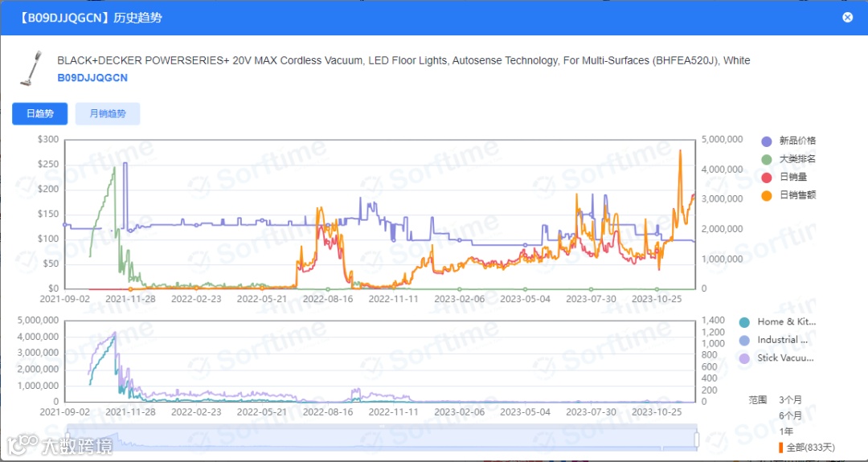Click top chart $300 axis label

click(x=48, y=140)
